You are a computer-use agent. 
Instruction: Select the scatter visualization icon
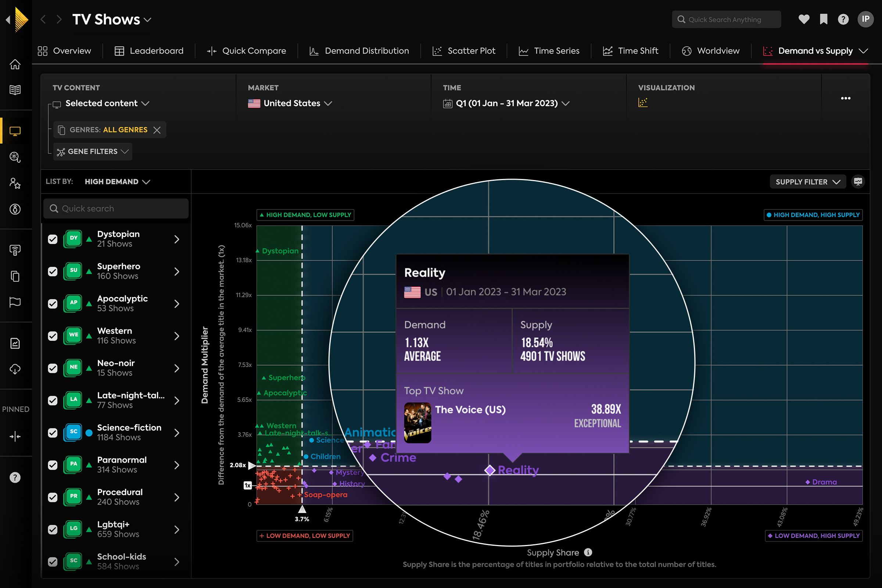point(643,103)
